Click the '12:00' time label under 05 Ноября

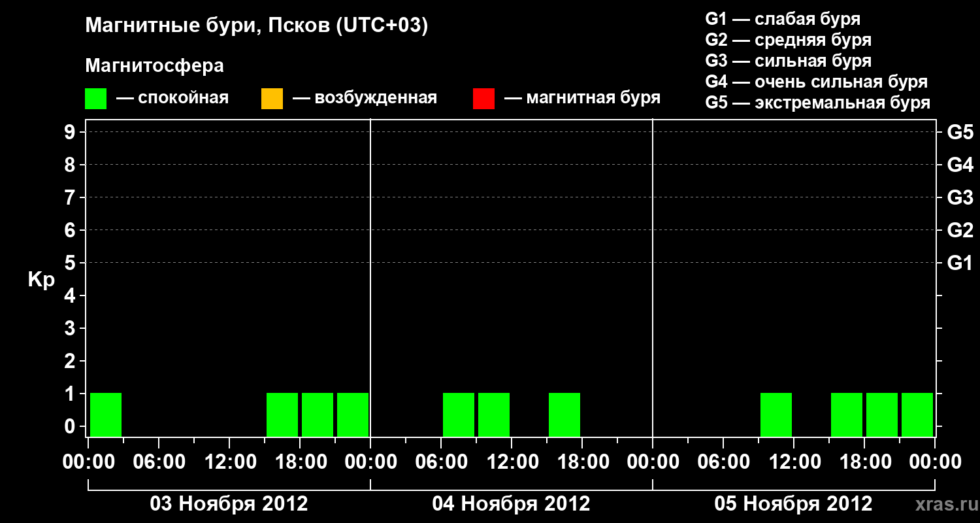[794, 462]
